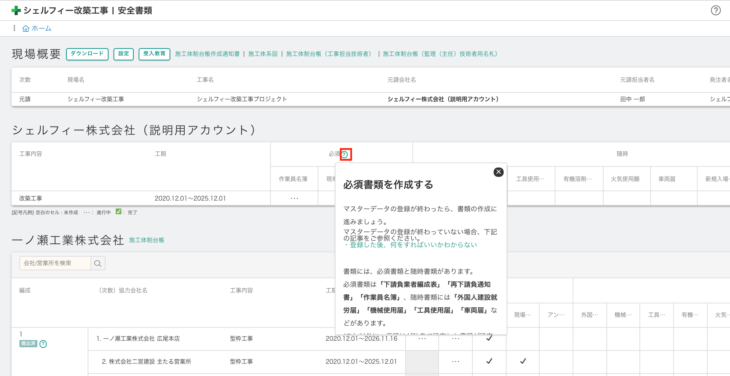Click the 2020.12.01～2025.12.01 cell in 改築工事 row
The height and width of the screenshot is (376, 730).
190,198
